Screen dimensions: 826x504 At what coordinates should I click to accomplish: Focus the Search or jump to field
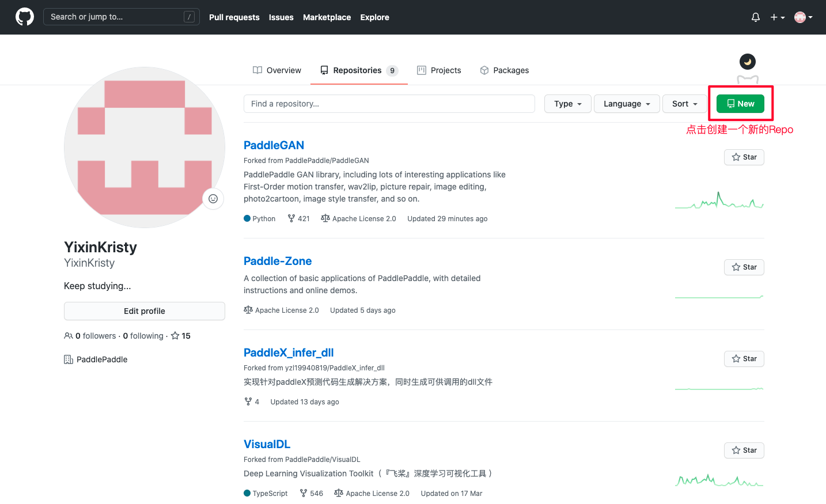pos(122,17)
